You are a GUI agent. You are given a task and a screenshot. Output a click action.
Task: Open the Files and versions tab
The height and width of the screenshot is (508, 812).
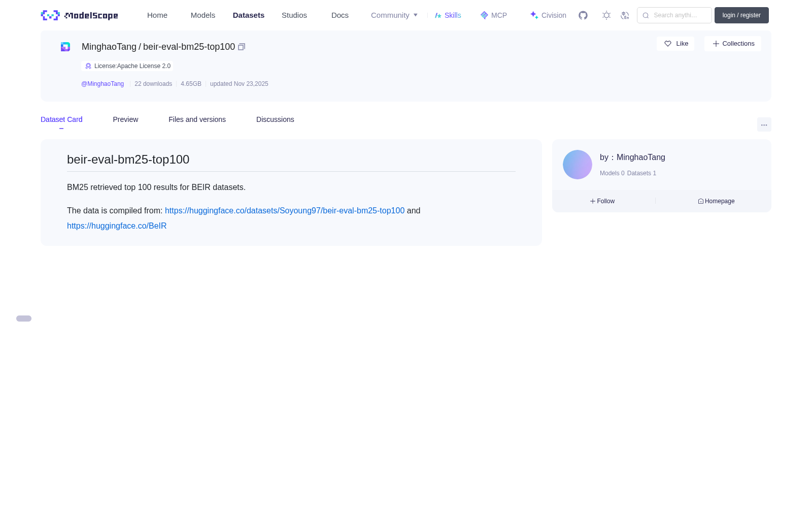pos(197,119)
